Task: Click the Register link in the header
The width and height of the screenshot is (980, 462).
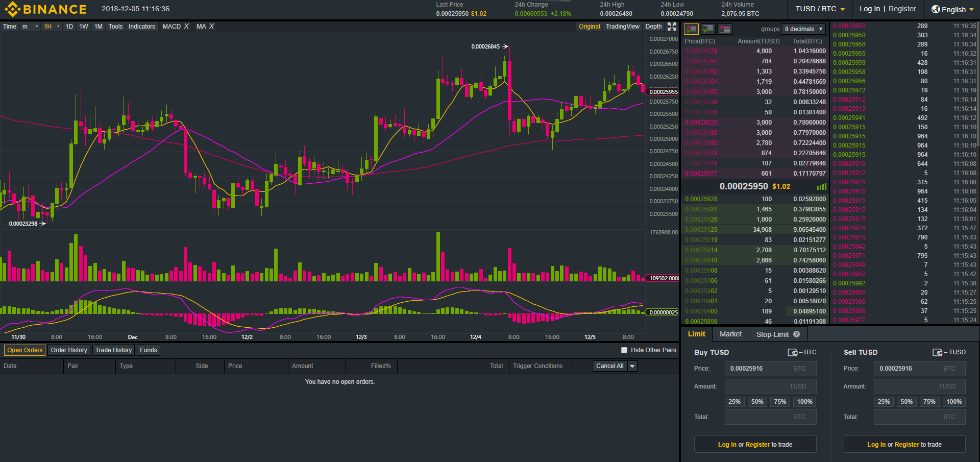Action: tap(902, 9)
